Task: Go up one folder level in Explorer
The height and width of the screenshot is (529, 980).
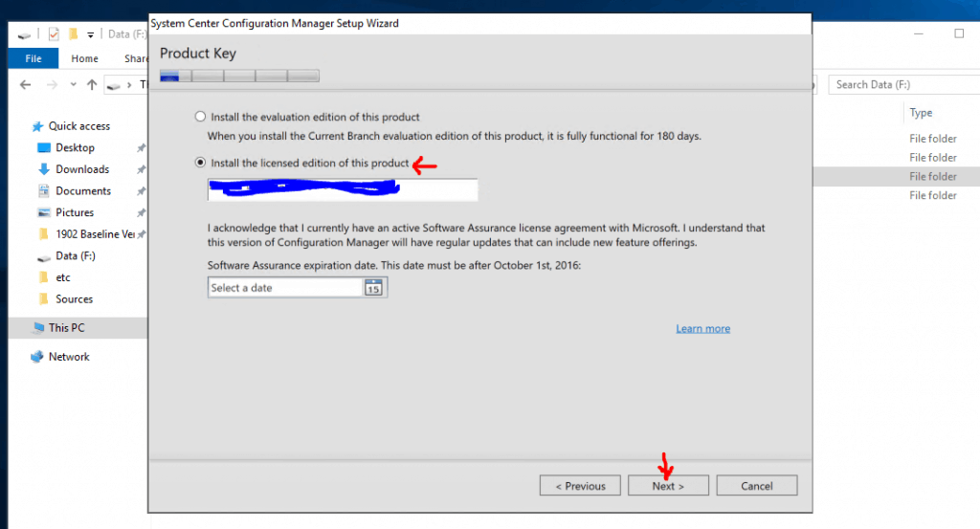Action: [92, 84]
